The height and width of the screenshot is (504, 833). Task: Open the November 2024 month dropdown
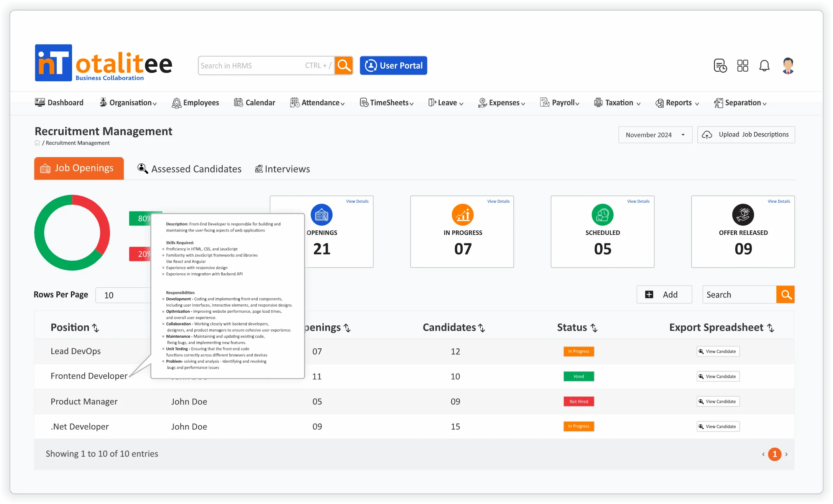(x=655, y=135)
